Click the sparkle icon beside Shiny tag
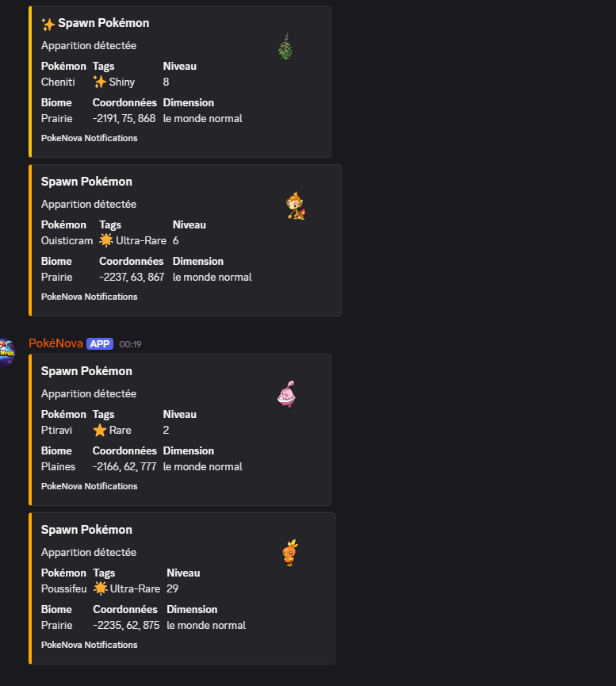 click(x=100, y=82)
